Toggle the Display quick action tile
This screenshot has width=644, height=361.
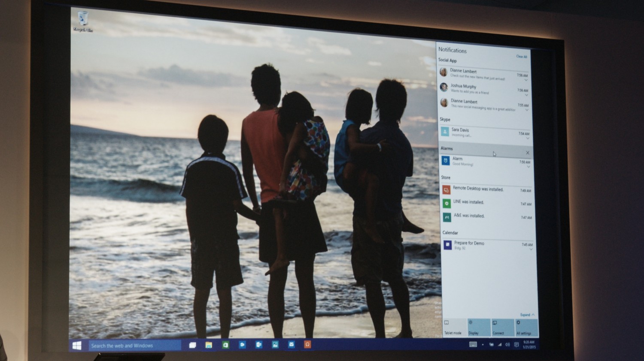tap(478, 328)
